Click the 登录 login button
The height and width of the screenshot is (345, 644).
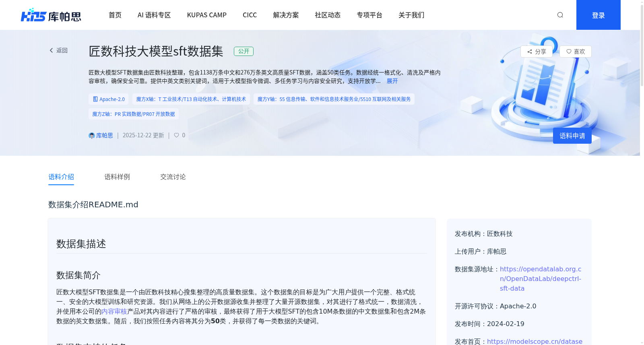point(599,15)
